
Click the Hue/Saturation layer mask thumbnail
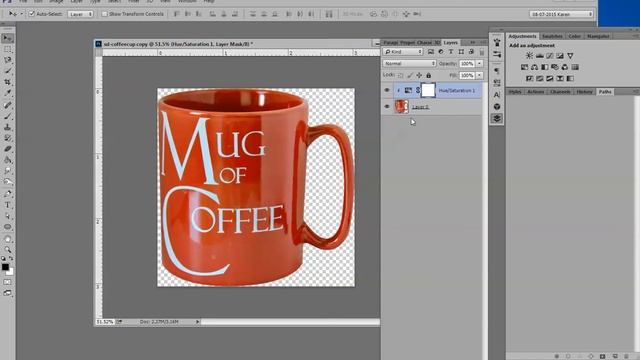428,90
